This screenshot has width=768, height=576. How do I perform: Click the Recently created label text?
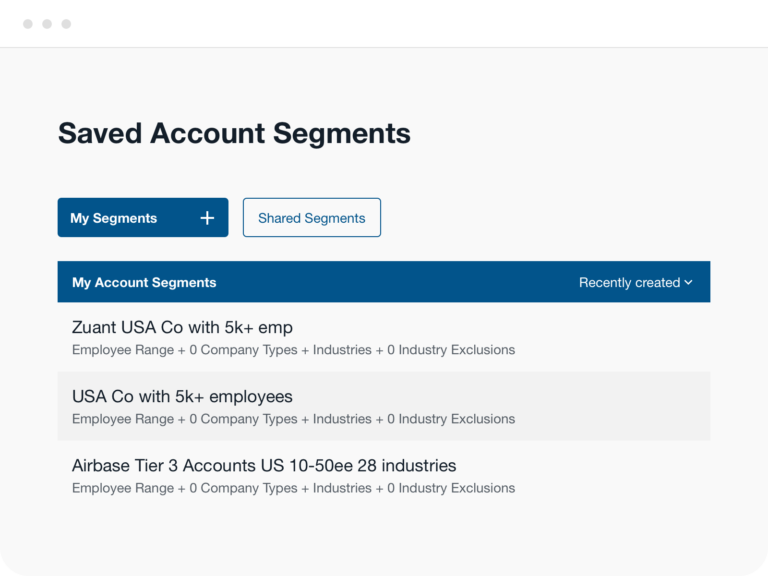click(x=629, y=283)
